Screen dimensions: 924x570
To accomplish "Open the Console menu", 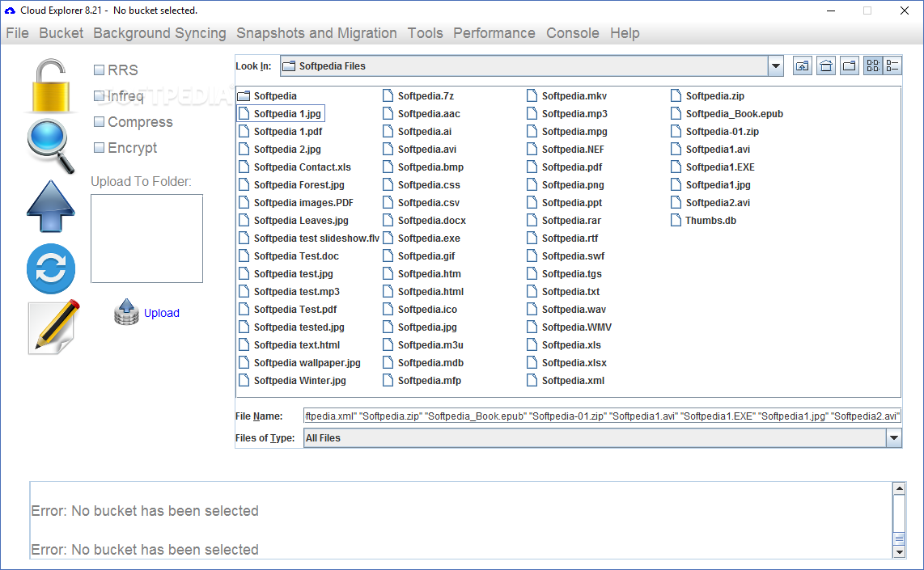I will tap(572, 33).
